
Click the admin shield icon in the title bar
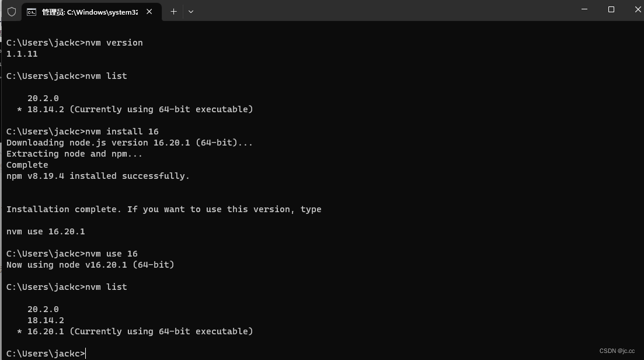(x=11, y=11)
